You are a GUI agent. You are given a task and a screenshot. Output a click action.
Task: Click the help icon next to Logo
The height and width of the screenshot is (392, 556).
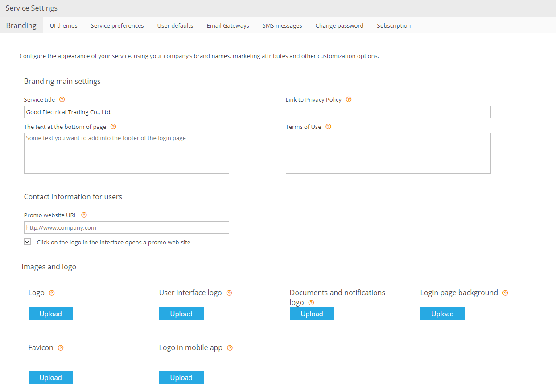pos(52,293)
